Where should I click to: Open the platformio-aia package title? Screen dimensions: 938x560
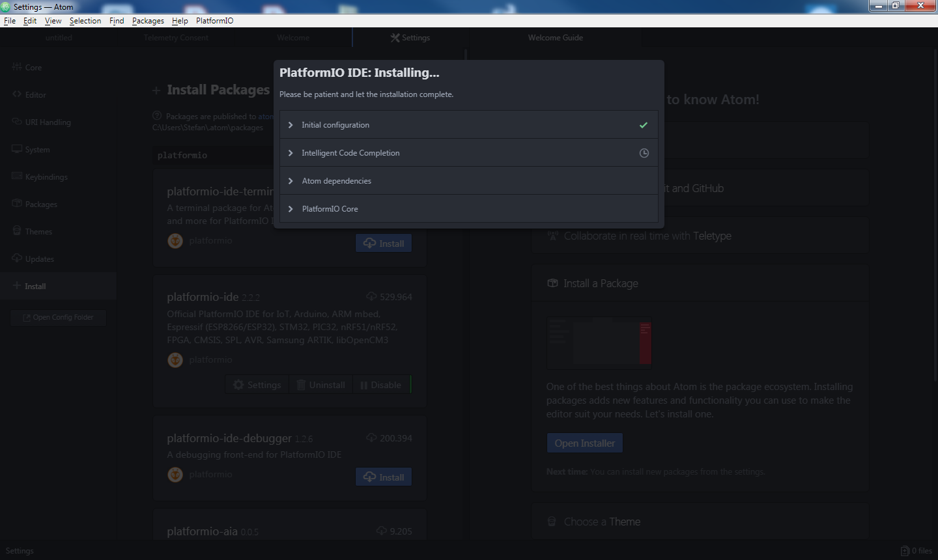click(202, 531)
